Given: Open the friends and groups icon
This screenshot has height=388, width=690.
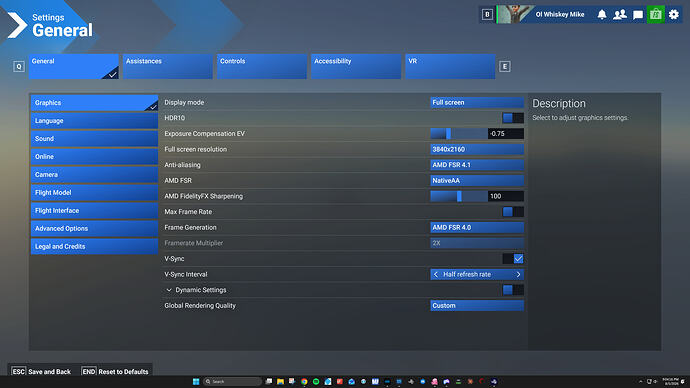Looking at the screenshot, I should (x=620, y=15).
